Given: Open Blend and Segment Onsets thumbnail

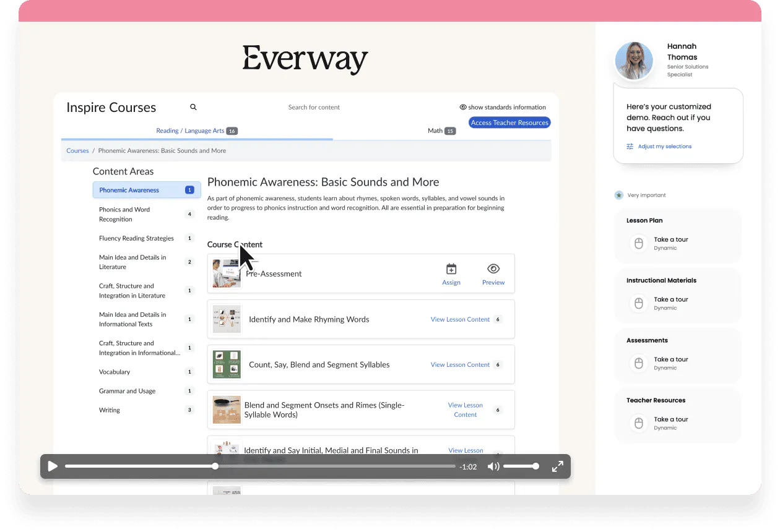Looking at the screenshot, I should 227,410.
